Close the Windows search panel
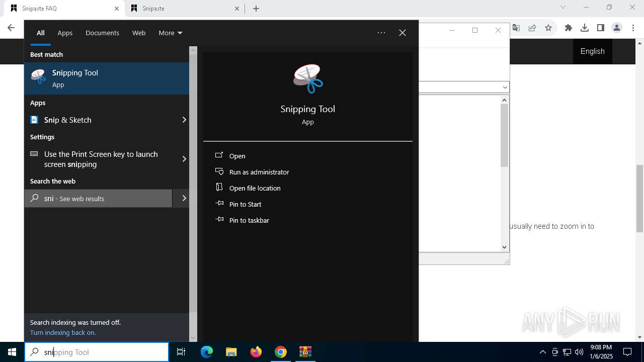 [x=403, y=33]
